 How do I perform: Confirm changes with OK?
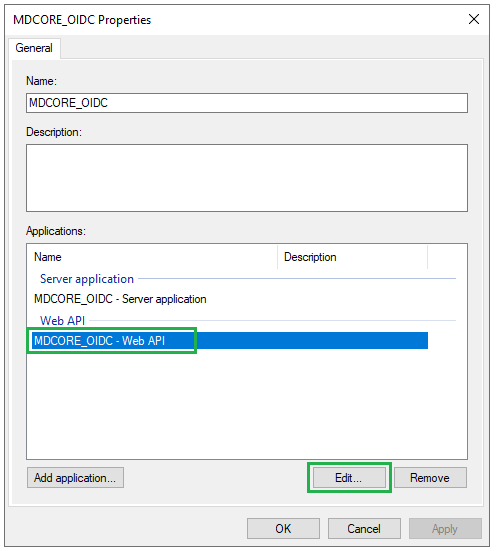pos(283,529)
